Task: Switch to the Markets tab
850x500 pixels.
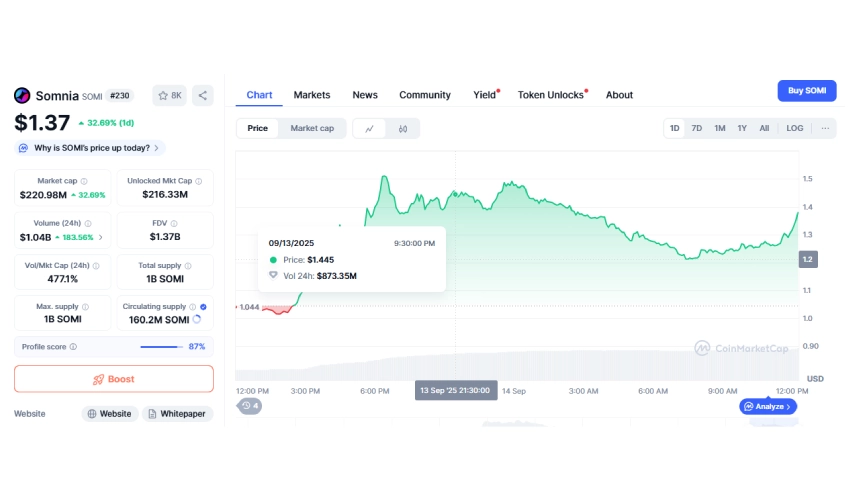Action: click(x=312, y=95)
